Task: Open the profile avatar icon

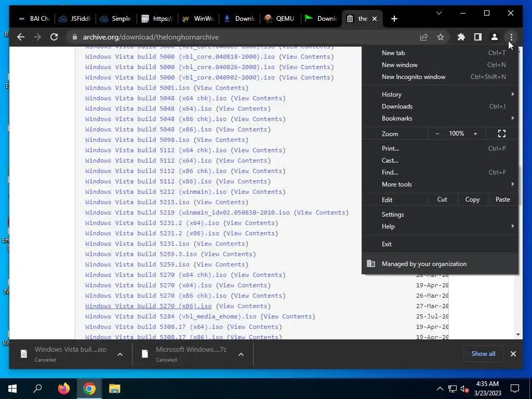Action: [495, 37]
